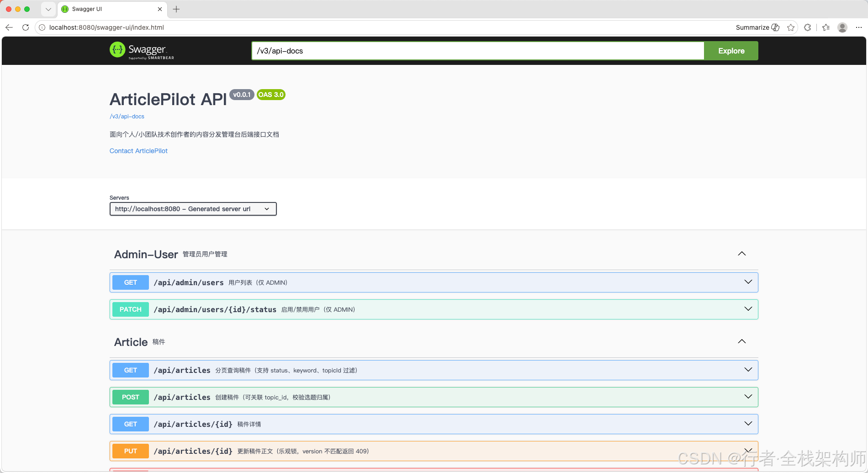Expand PATCH /api/admin/users/{id}/status arrow
Screen dimensions: 868x473
click(x=748, y=309)
